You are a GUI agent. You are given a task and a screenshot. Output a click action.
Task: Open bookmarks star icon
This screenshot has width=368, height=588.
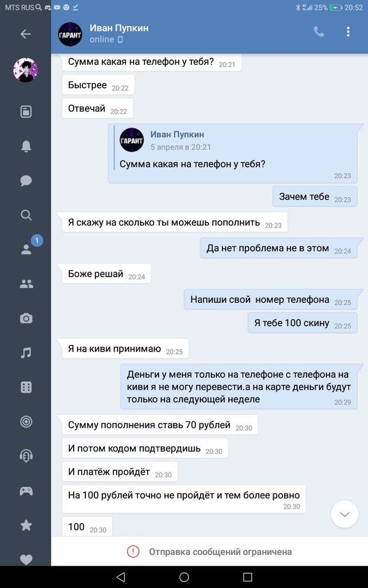click(26, 525)
